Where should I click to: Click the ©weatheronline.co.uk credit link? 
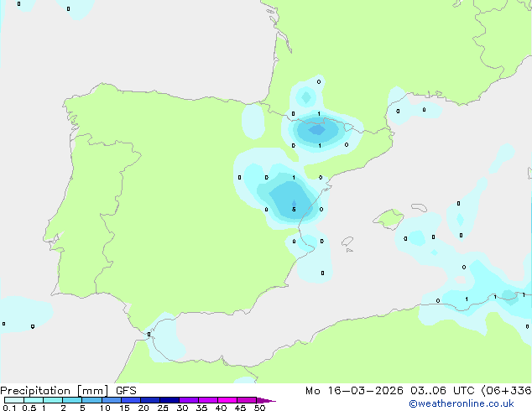pos(462,403)
